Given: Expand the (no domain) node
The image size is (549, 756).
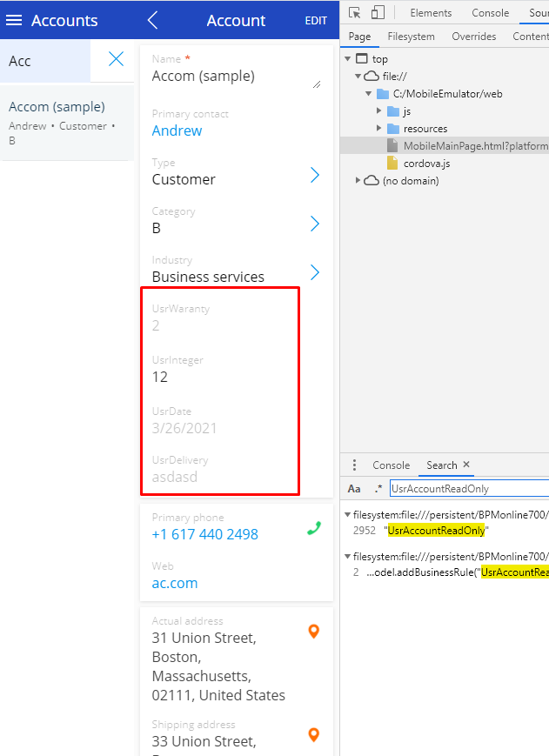Looking at the screenshot, I should coord(358,180).
